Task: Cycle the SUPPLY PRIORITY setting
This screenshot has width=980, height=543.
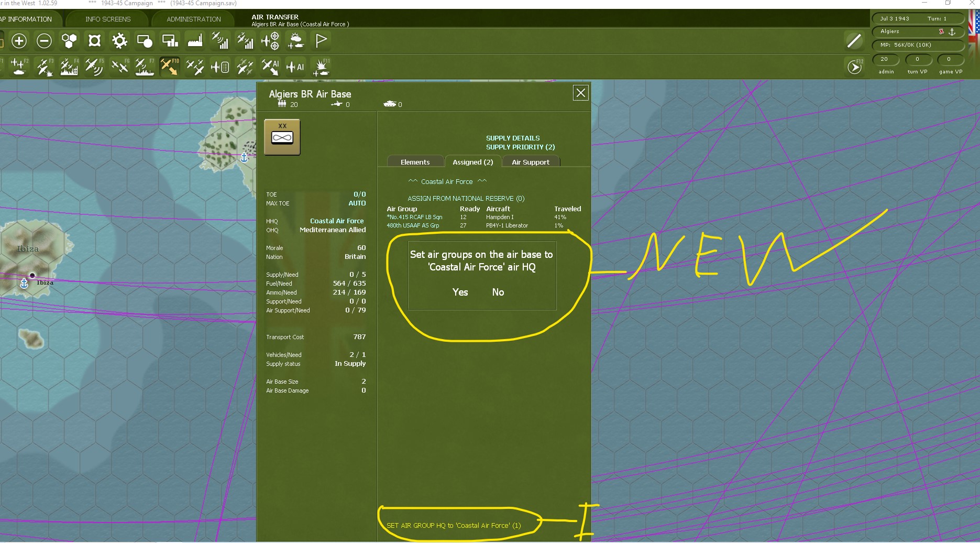Action: pyautogui.click(x=520, y=147)
